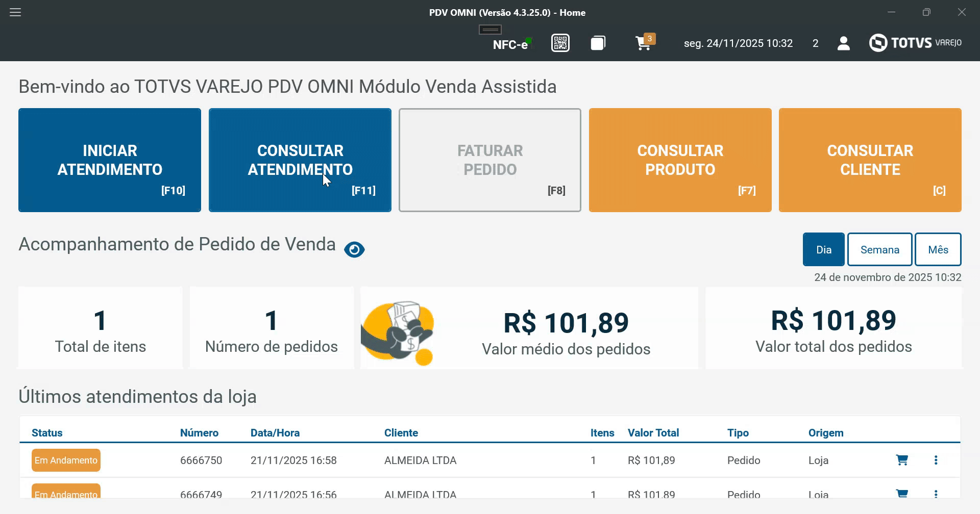Click Faturar Pedido tile
980x514 pixels.
coord(490,160)
